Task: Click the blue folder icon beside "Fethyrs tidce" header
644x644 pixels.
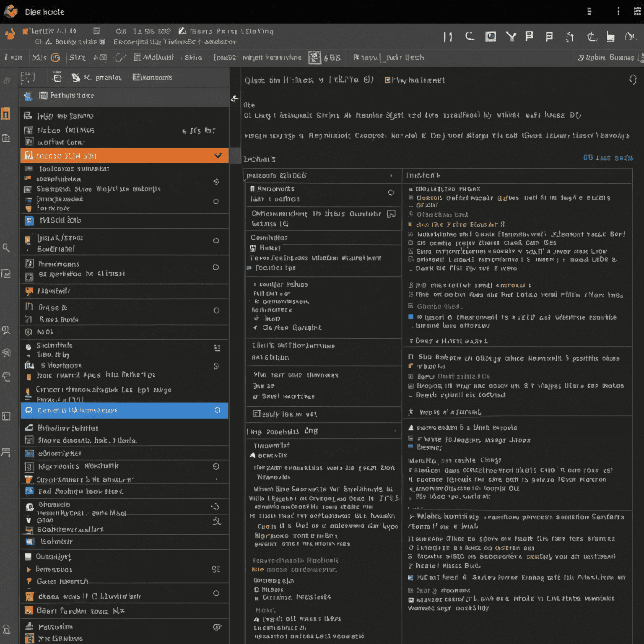Action: (x=28, y=96)
